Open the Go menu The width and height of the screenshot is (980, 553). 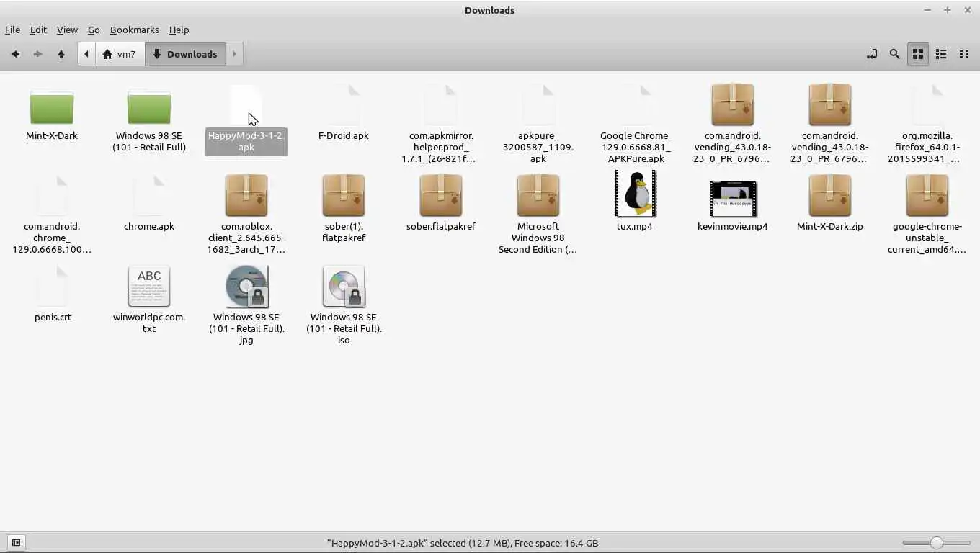[94, 30]
